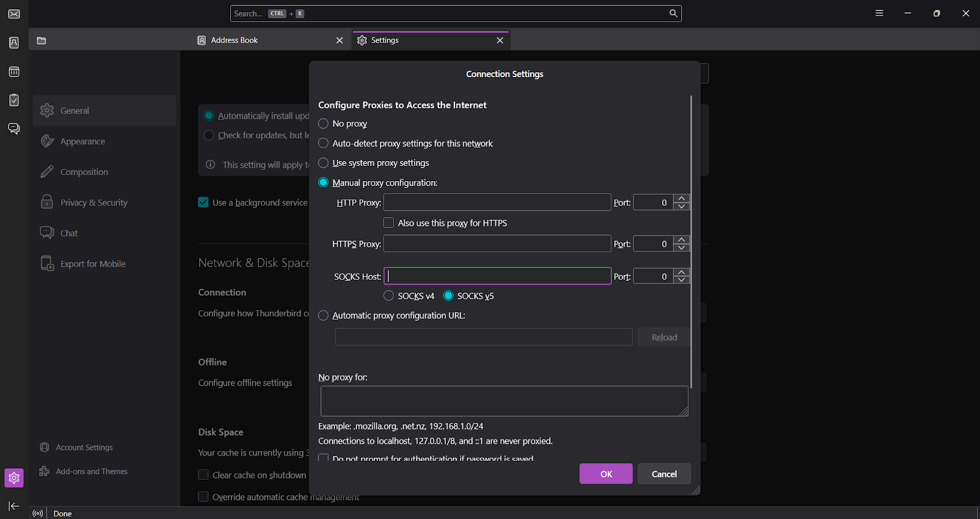Click the Connection Settings dialog scrollbar

tap(691, 242)
